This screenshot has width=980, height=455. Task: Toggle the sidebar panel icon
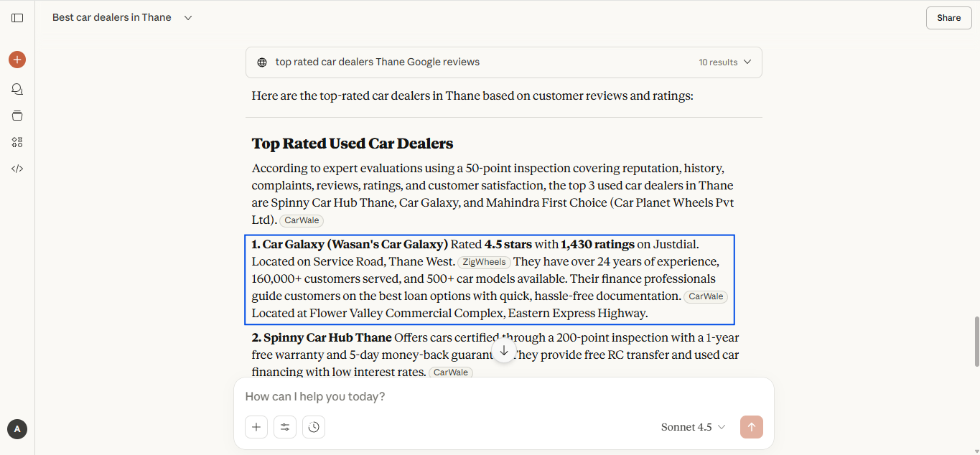pyautogui.click(x=17, y=18)
